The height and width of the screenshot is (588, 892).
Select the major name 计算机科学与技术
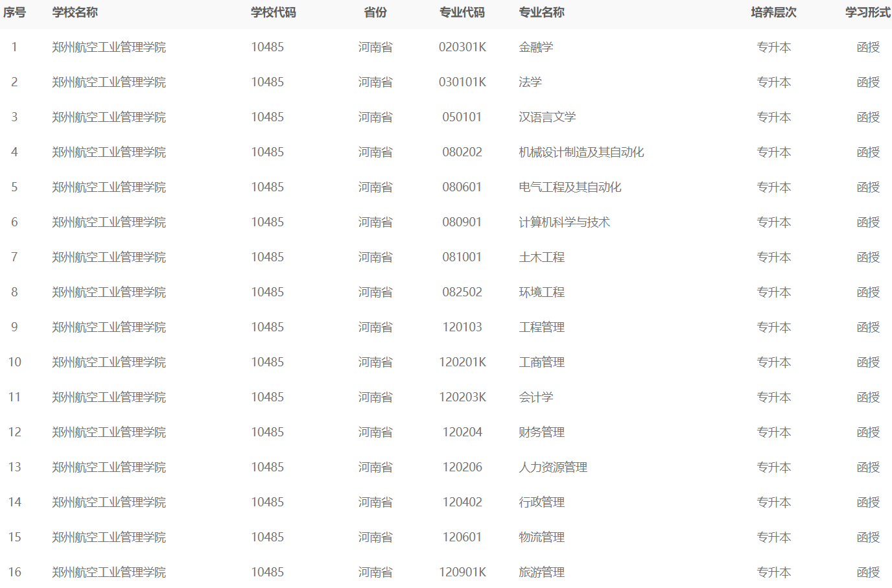coord(565,222)
